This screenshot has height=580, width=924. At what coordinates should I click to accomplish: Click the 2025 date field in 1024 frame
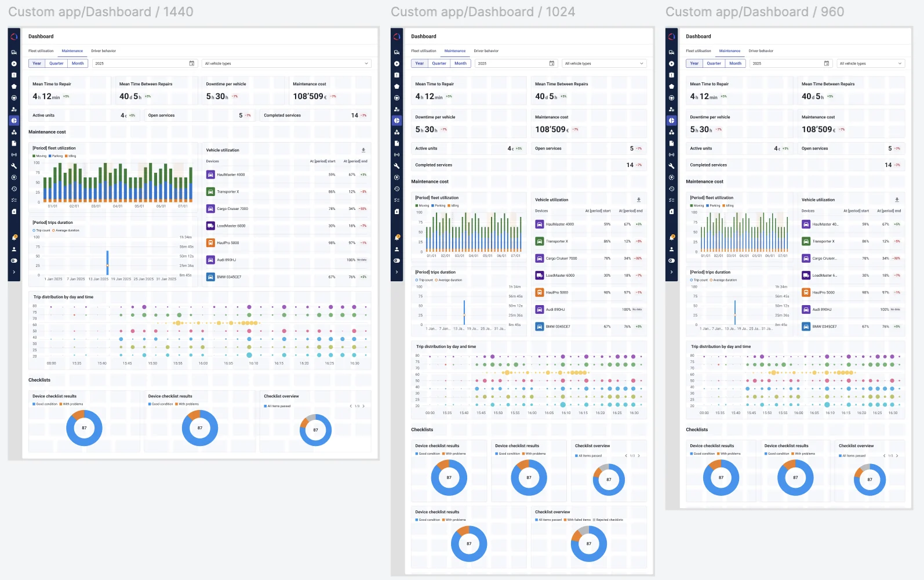[516, 63]
